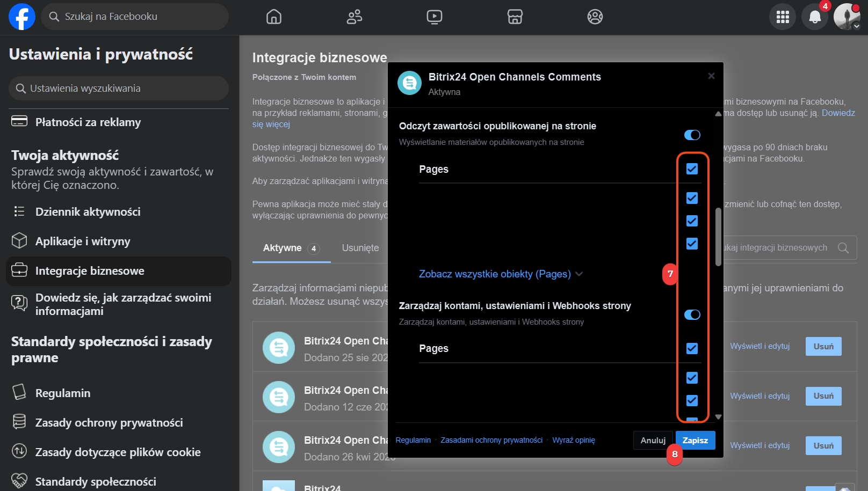The height and width of the screenshot is (491, 868).
Task: Uncheck the first page checkbox below the Zarządzaj Pages header
Action: click(692, 378)
